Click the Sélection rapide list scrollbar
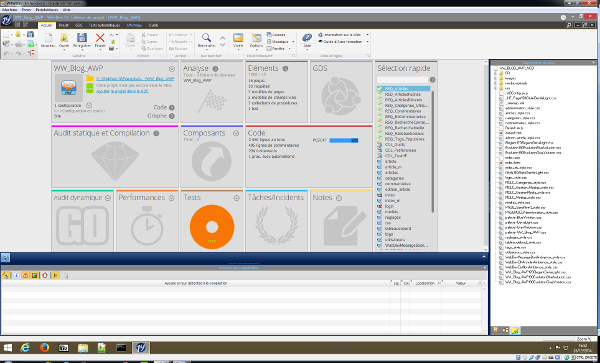Viewport: 600px width, 363px height. [433, 151]
